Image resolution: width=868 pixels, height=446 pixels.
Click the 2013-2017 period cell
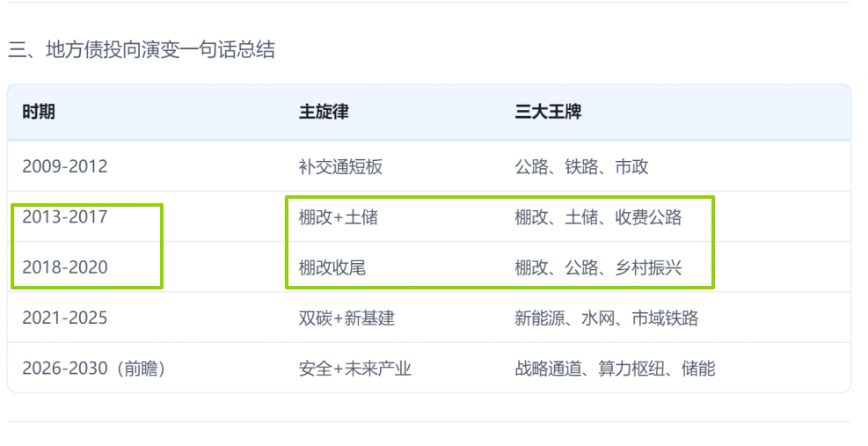click(x=65, y=216)
